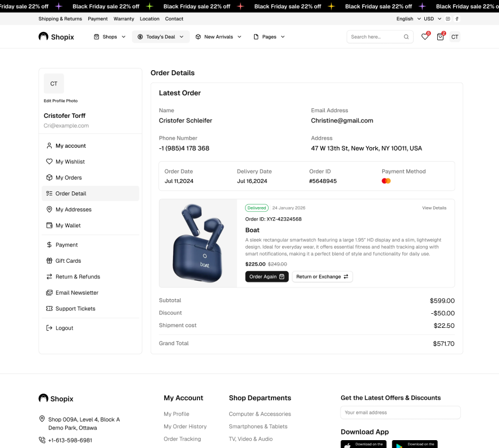This screenshot has height=448, width=499.
Task: Open the Today's Deal dropdown
Action: 161,37
